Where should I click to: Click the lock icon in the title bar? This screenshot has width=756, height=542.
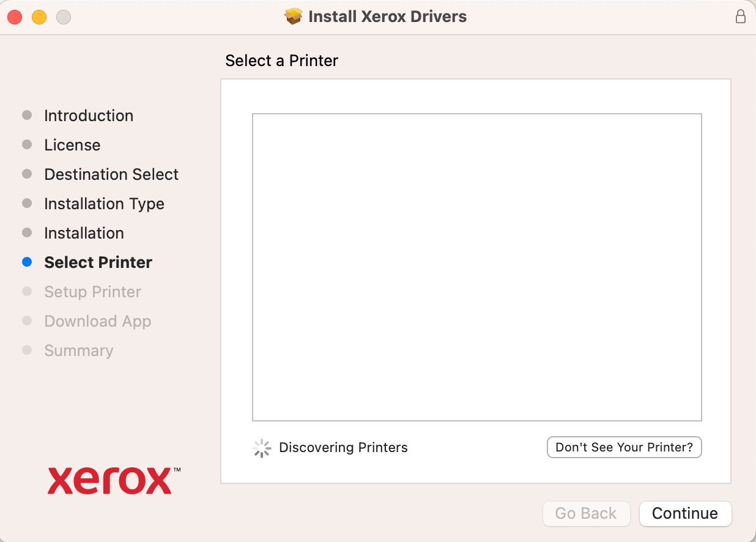click(x=741, y=17)
